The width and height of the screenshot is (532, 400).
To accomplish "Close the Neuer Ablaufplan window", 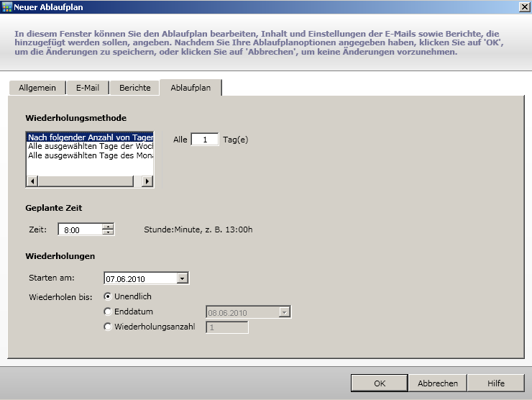I will point(525,6).
